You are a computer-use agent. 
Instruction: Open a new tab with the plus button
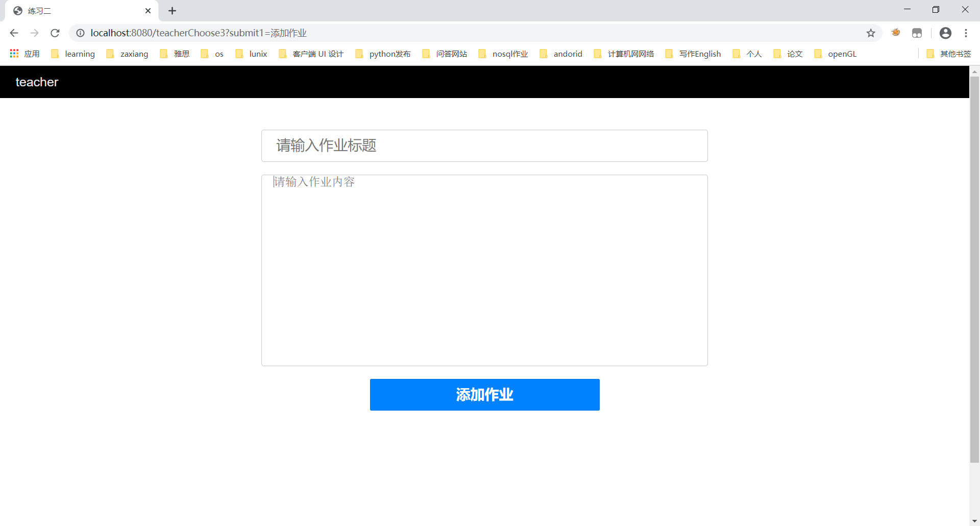(x=172, y=10)
